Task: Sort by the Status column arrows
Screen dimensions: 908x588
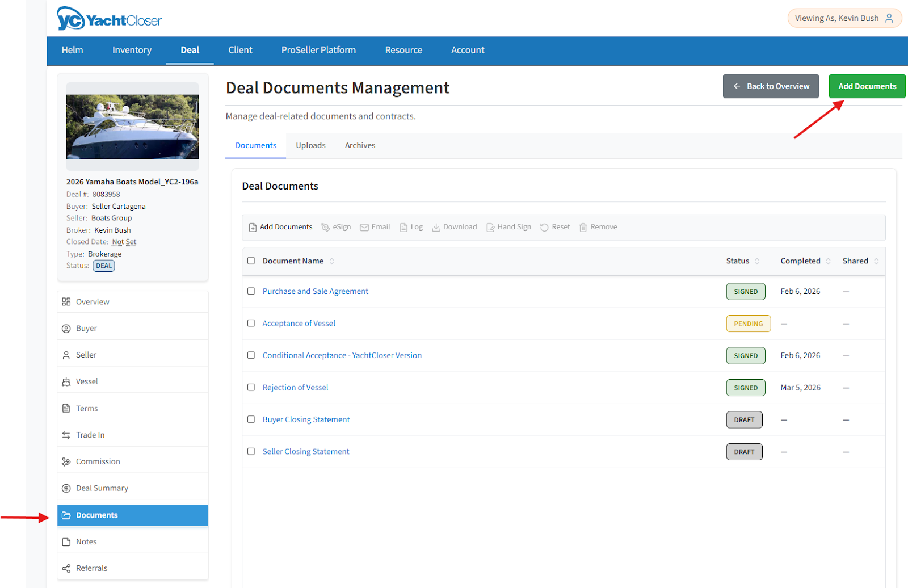Action: 757,261
